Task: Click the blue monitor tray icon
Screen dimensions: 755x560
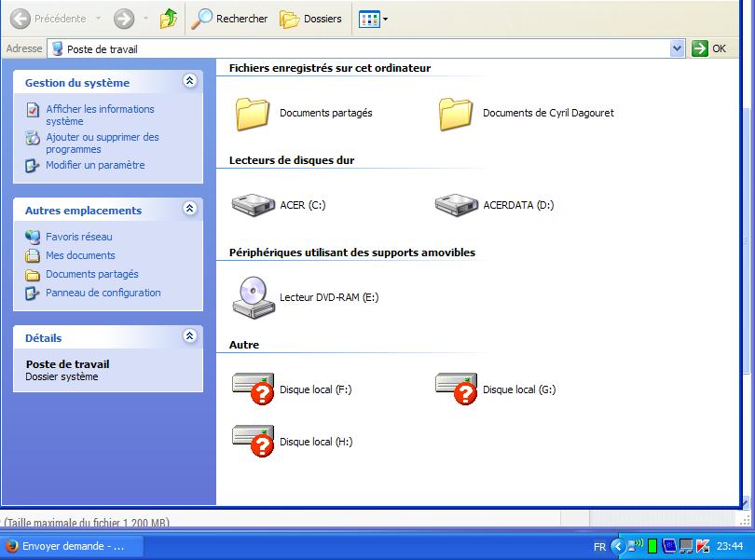Action: point(669,546)
